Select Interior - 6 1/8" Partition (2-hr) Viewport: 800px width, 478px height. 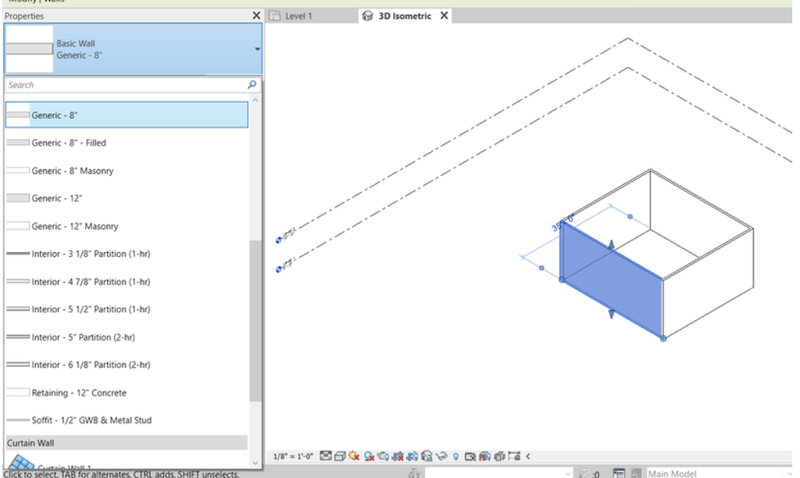(127, 365)
